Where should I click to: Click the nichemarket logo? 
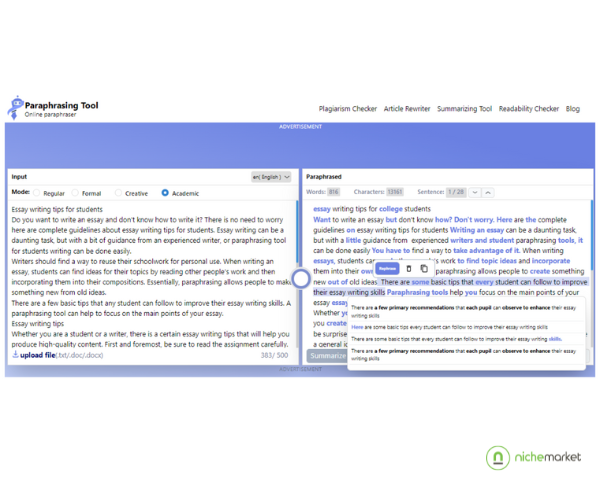pyautogui.click(x=533, y=457)
